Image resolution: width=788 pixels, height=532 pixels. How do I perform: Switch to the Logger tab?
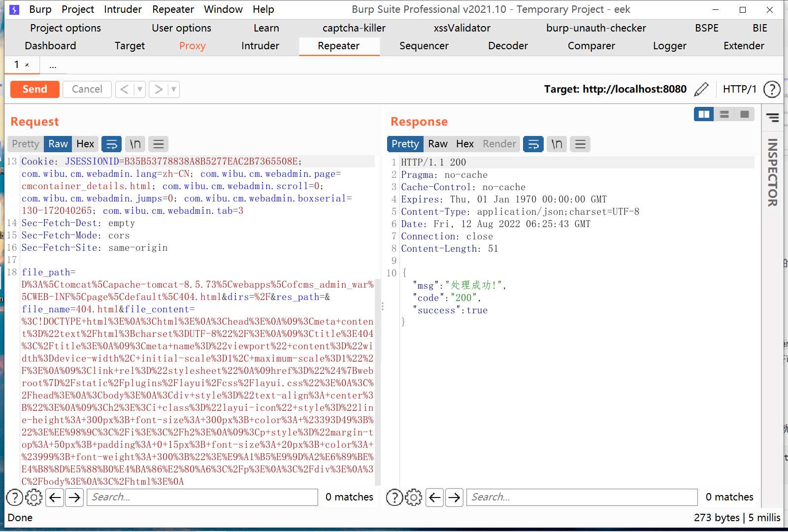[670, 46]
